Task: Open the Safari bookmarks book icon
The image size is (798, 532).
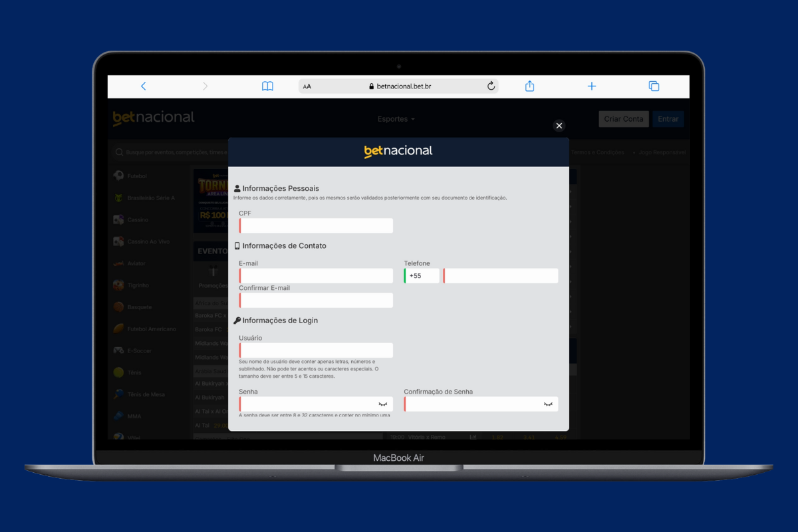Action: [267, 86]
